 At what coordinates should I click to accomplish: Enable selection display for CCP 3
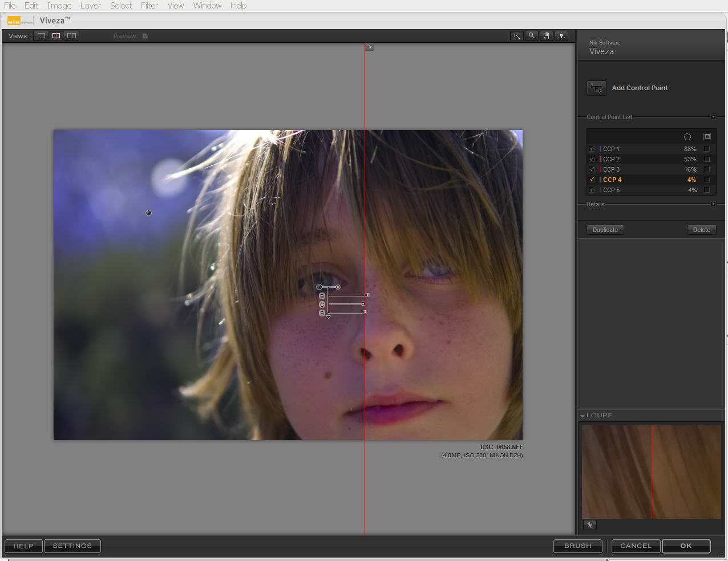point(707,169)
